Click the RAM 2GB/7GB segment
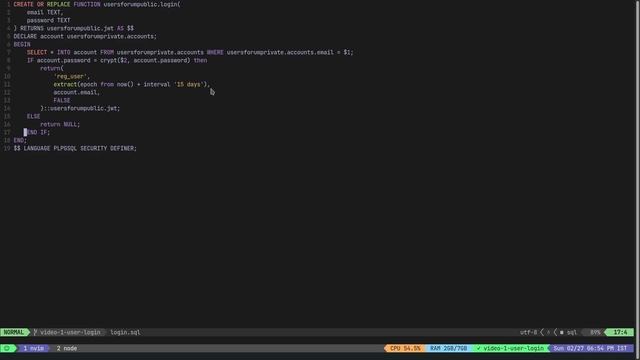This screenshot has height=360, width=640. [448, 348]
